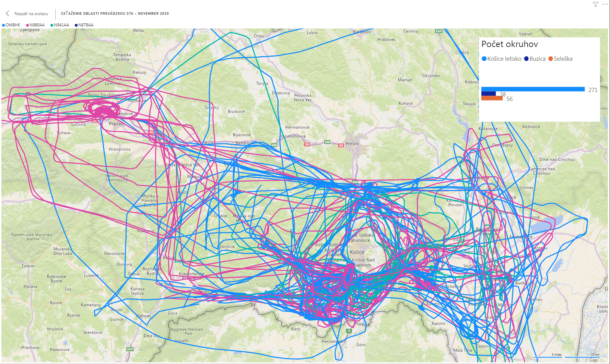Return via 'Naspäť na zostavu' link
Viewport: 610px width, 364px height.
[31, 14]
